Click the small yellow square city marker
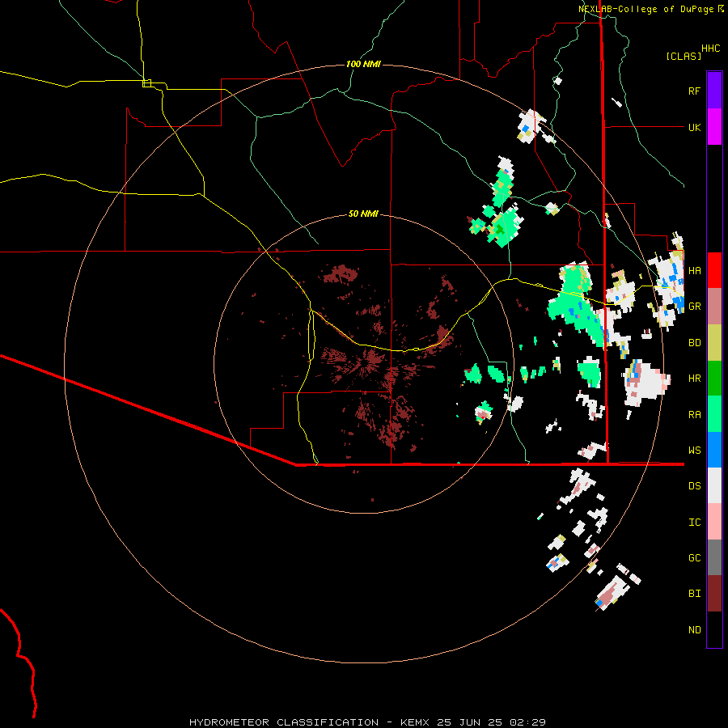 [x=146, y=83]
